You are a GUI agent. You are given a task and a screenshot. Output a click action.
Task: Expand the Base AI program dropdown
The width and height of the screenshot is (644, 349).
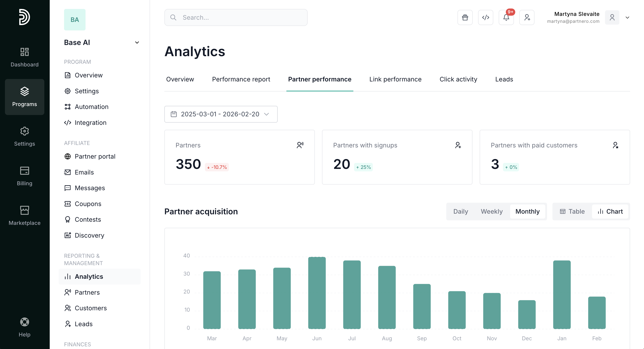pos(137,43)
